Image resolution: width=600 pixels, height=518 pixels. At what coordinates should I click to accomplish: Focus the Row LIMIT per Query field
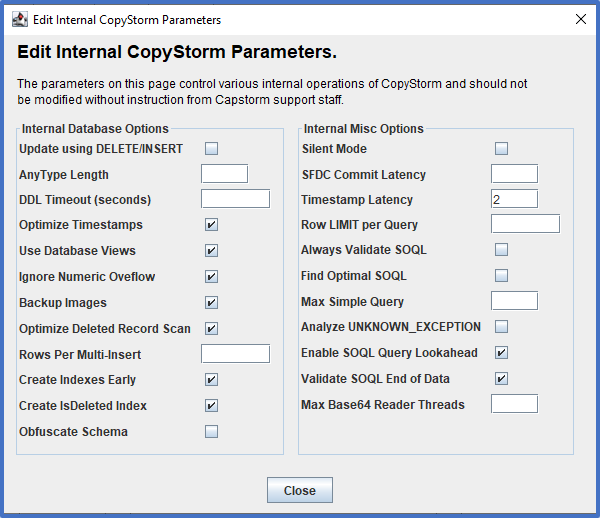coord(525,224)
